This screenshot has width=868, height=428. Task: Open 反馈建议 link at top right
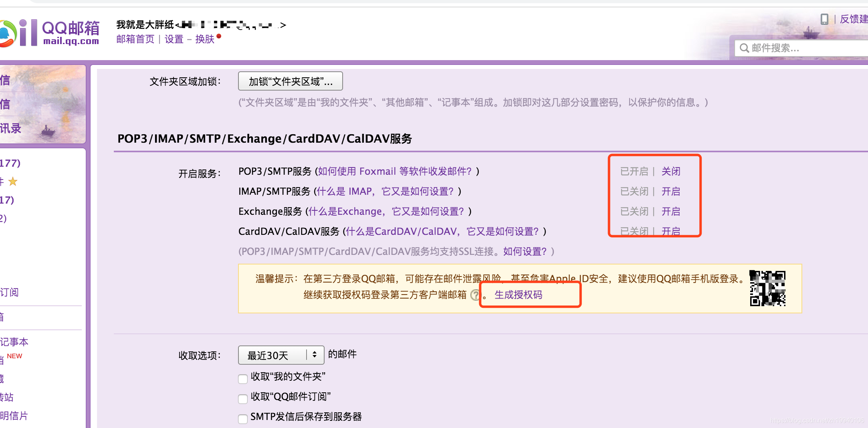coord(854,19)
